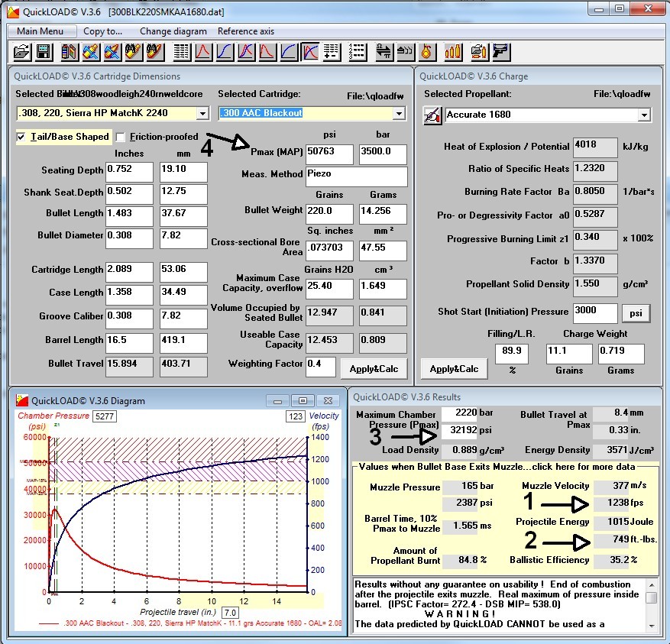
Task: Open the Main Menu
Action: point(40,31)
